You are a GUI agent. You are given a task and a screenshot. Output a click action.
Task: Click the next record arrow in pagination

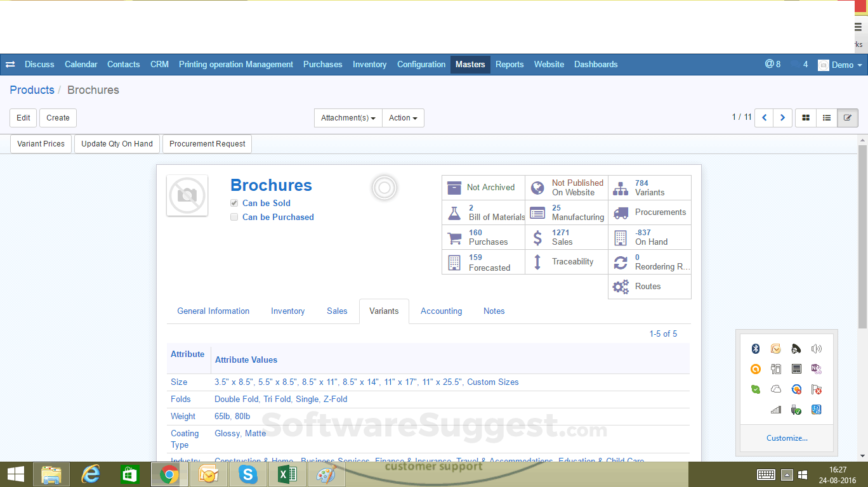[782, 117]
